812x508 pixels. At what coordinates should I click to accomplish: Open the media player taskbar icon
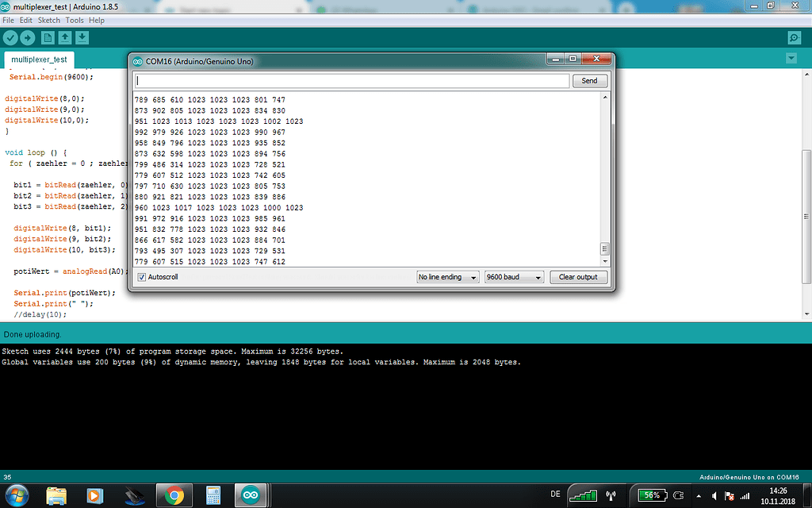click(94, 496)
